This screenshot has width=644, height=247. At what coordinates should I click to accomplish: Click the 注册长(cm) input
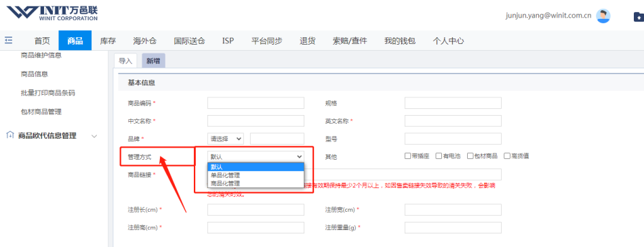[256, 210]
